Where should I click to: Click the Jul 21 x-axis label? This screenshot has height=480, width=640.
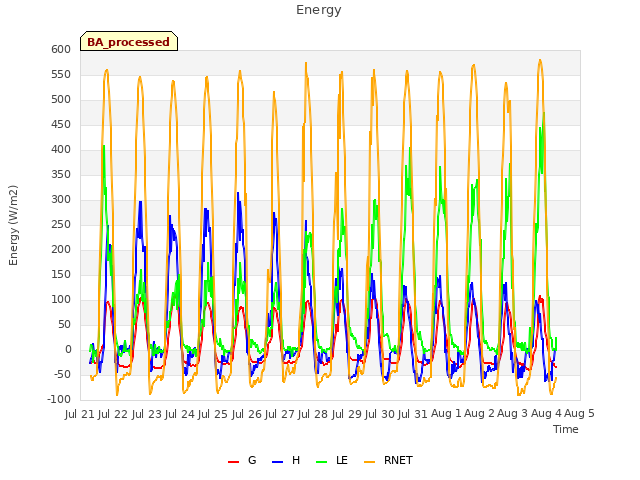tap(80, 414)
